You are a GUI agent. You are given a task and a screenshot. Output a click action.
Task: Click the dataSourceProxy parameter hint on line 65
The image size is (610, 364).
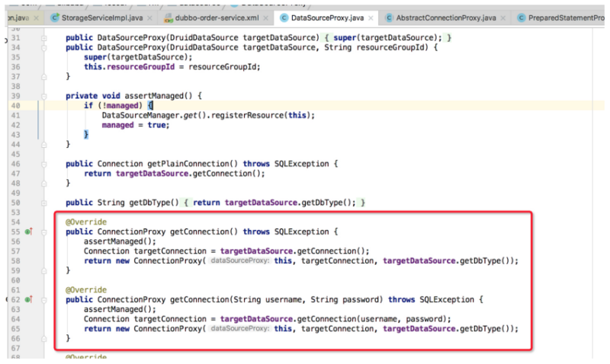pos(239,329)
